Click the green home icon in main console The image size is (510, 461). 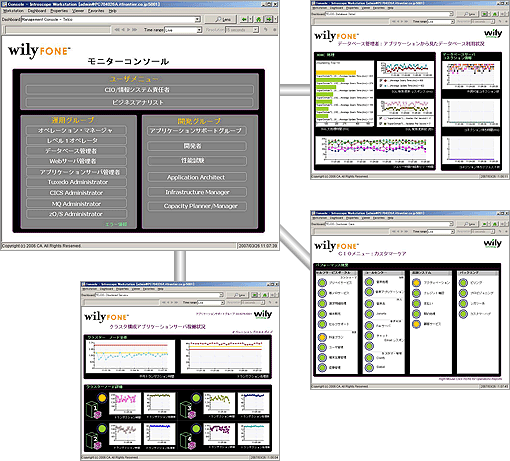tap(259, 19)
